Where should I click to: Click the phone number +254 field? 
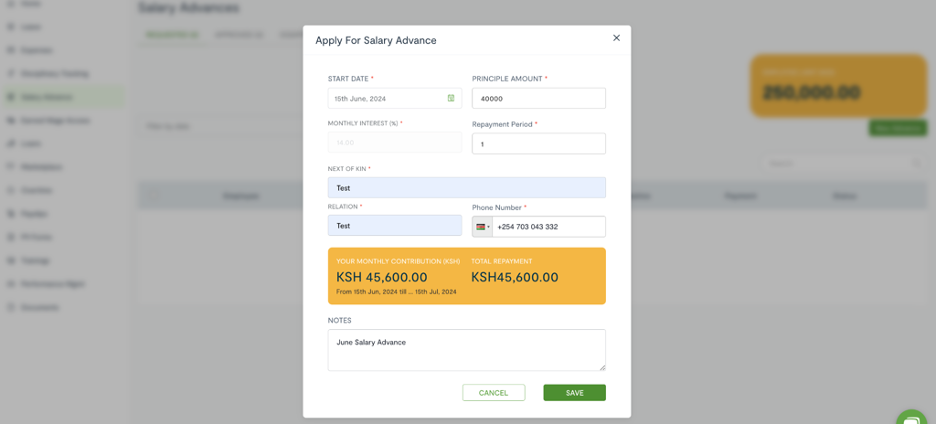[549, 227]
